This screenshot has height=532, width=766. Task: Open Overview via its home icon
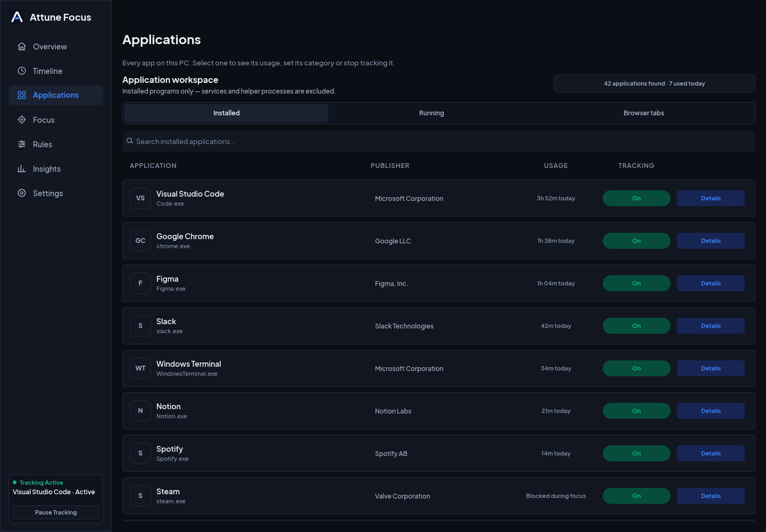point(22,46)
